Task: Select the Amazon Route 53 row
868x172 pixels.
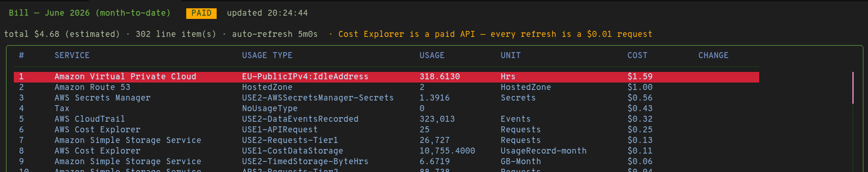Action: coord(386,87)
